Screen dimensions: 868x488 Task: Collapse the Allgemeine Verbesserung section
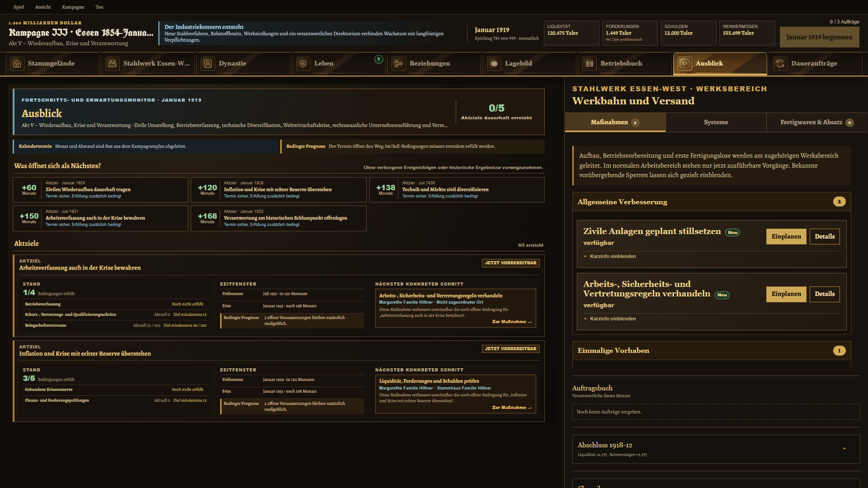coord(712,202)
